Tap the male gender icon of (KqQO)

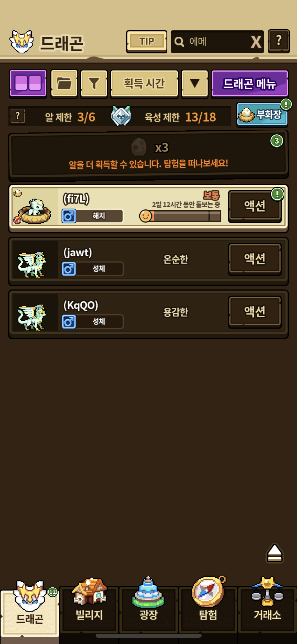click(x=69, y=322)
